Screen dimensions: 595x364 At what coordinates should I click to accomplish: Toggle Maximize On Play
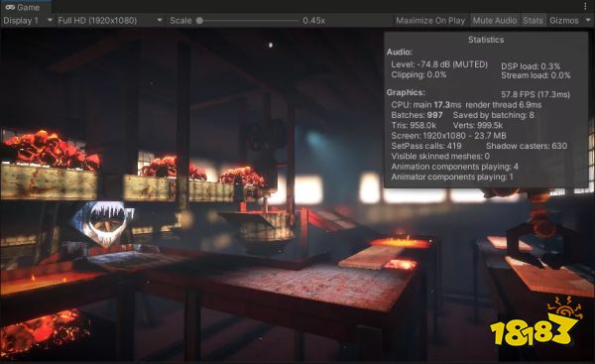430,21
